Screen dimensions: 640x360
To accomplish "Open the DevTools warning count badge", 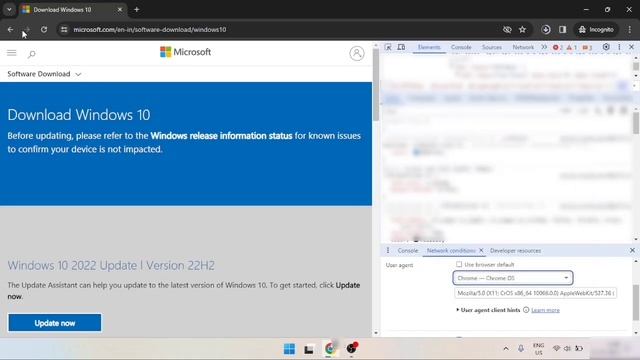I will [571, 47].
